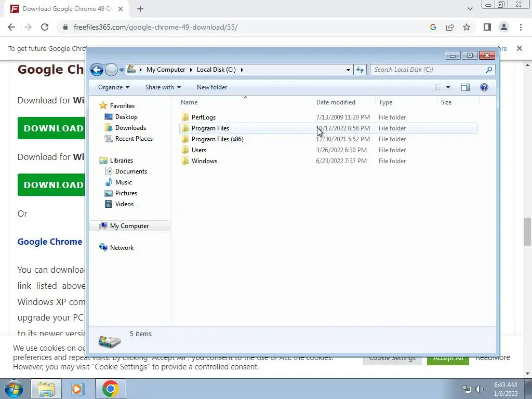Click the Google Chrome link on webpage
Screen dimensions: 532x399
50,242
